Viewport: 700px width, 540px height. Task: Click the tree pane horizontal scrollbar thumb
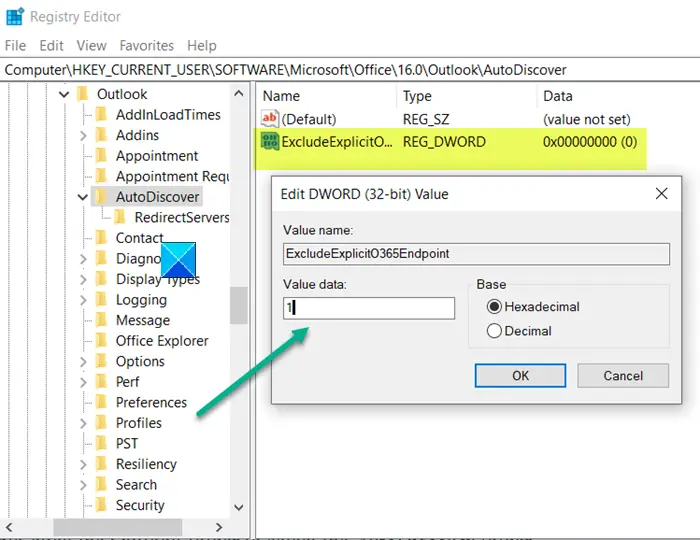coord(117,527)
